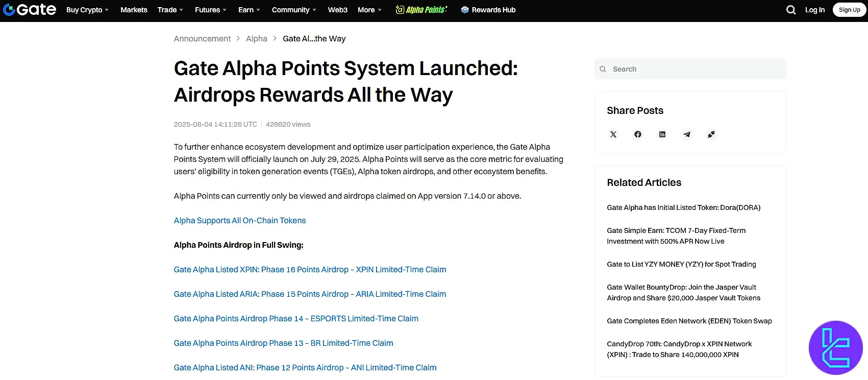Click the Log In link

click(x=814, y=10)
